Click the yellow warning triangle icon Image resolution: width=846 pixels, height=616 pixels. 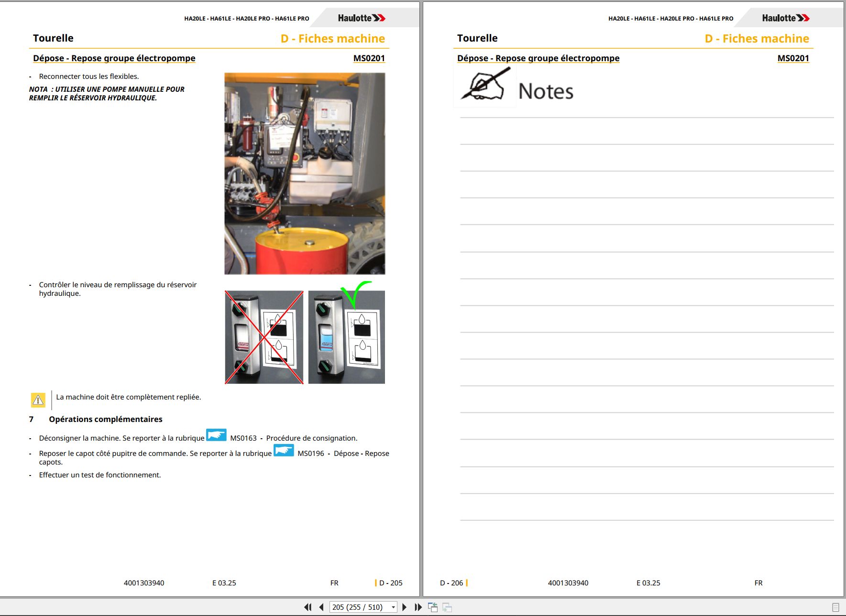38,400
